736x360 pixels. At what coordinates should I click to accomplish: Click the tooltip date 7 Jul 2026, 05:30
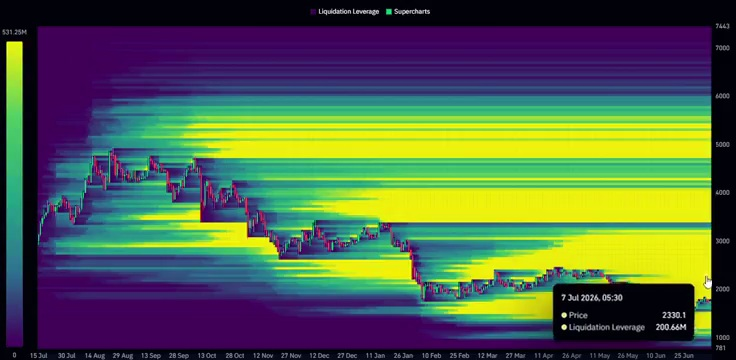click(x=591, y=298)
